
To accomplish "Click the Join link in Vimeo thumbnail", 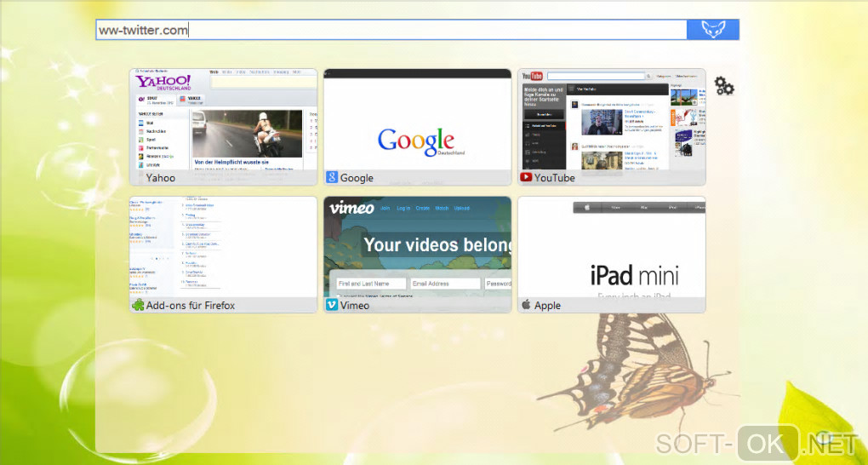I will 385,209.
